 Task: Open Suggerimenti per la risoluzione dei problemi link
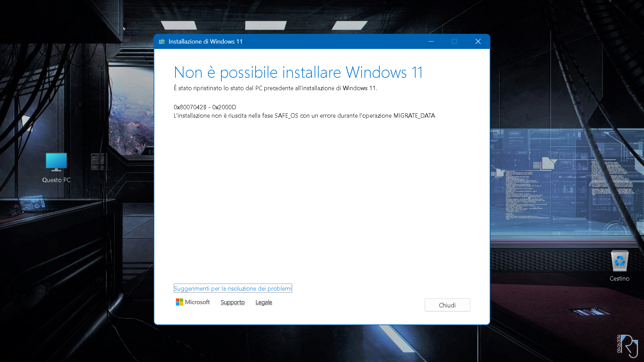[x=233, y=288]
